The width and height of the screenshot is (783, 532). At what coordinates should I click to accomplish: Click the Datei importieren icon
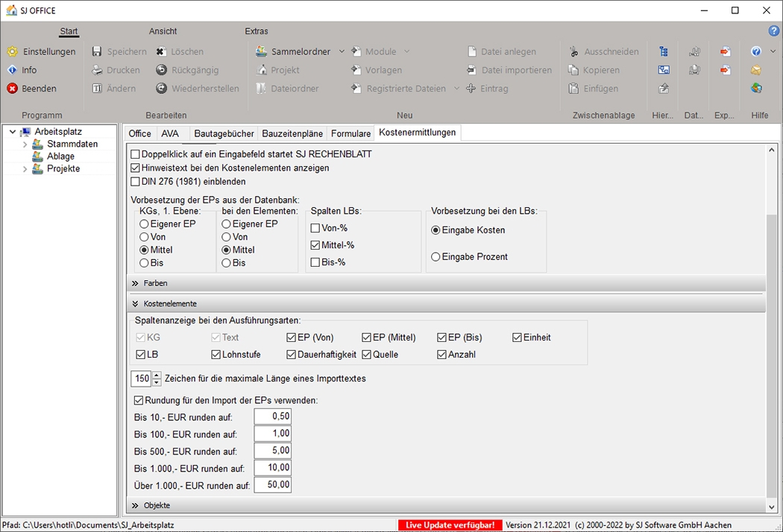pos(471,70)
